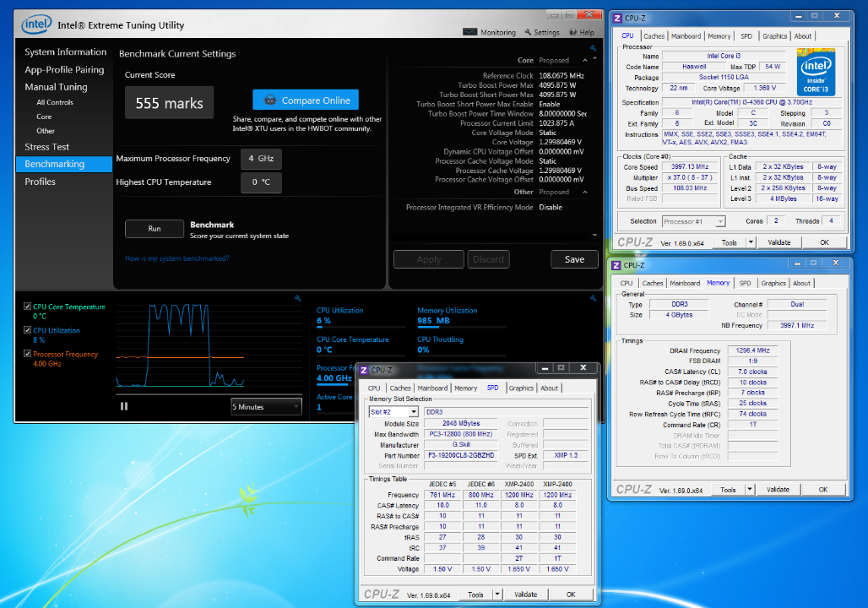Click wrench icon above proposed settings list
868x608 pixels.
[593, 48]
